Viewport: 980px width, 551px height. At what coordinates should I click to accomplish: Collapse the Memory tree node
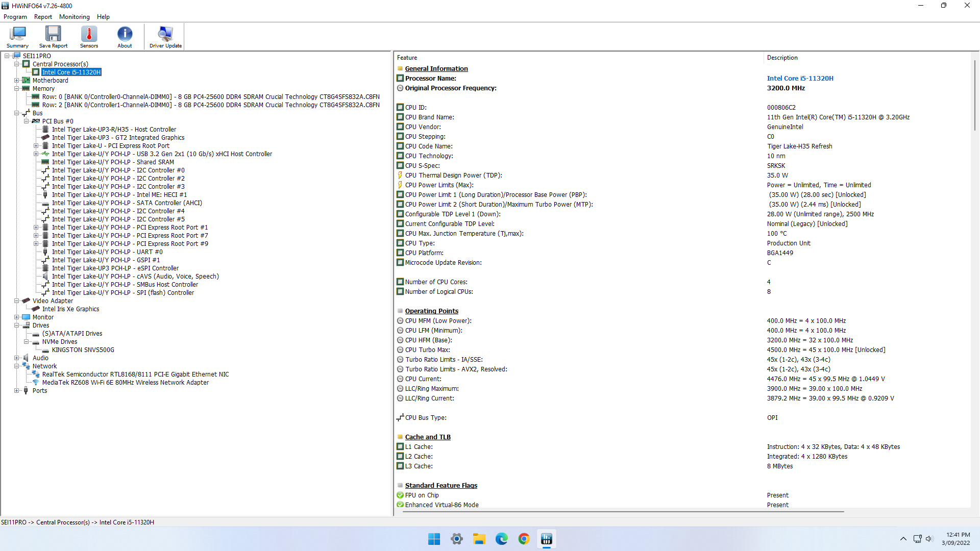pos(16,88)
